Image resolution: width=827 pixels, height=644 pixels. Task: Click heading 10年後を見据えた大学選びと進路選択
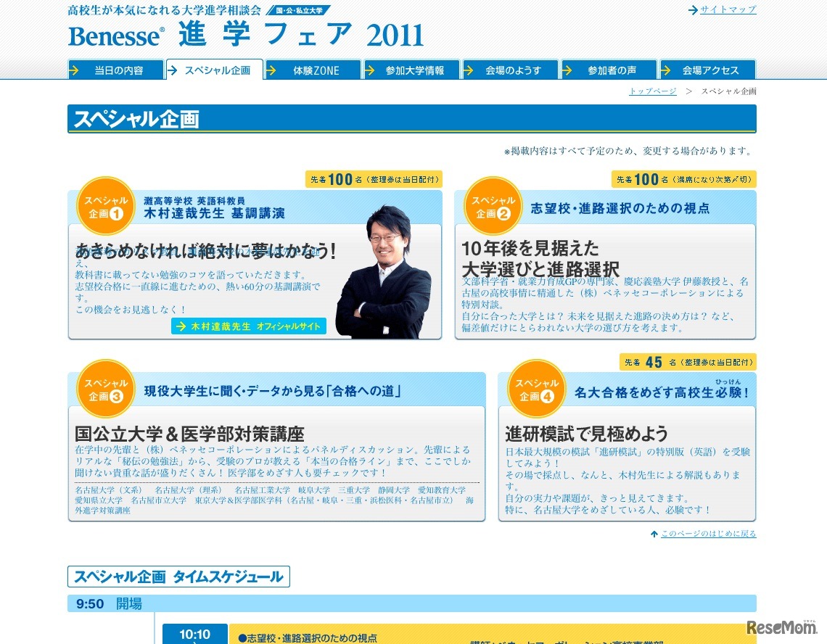click(x=540, y=258)
